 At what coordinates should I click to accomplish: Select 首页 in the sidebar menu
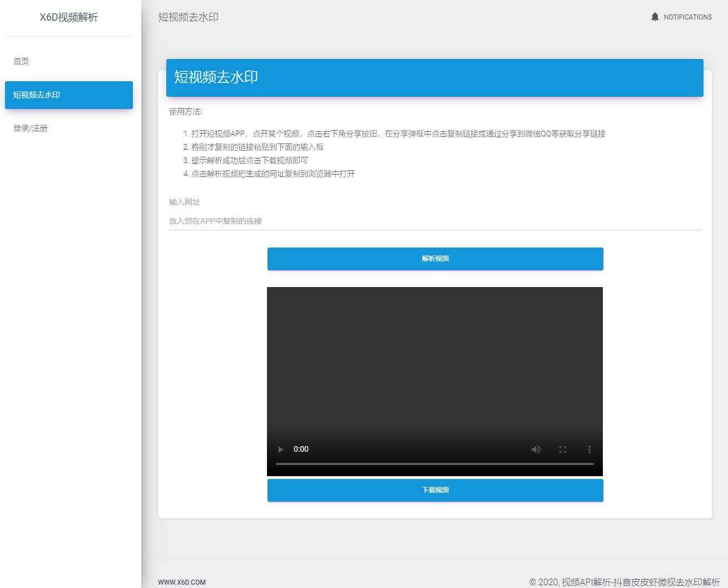coord(21,61)
